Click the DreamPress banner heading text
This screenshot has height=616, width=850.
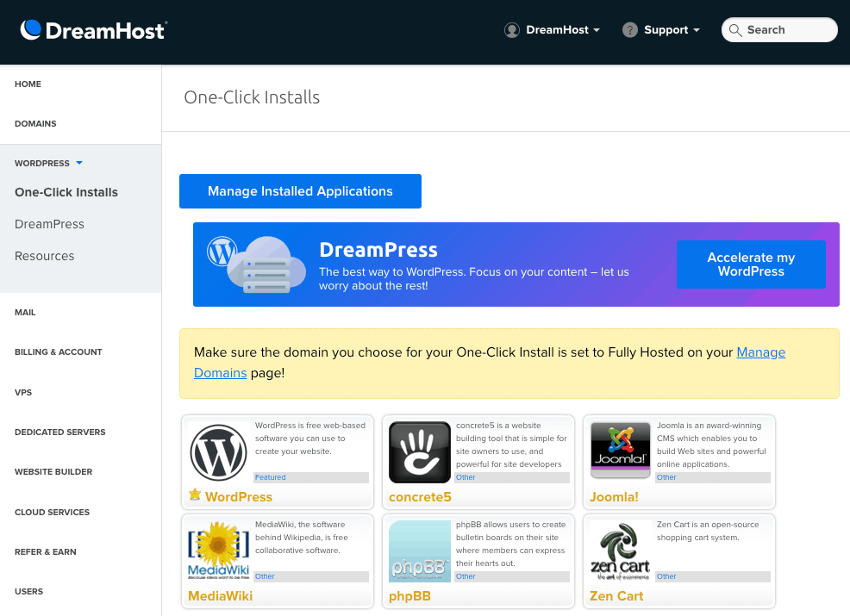tap(378, 250)
